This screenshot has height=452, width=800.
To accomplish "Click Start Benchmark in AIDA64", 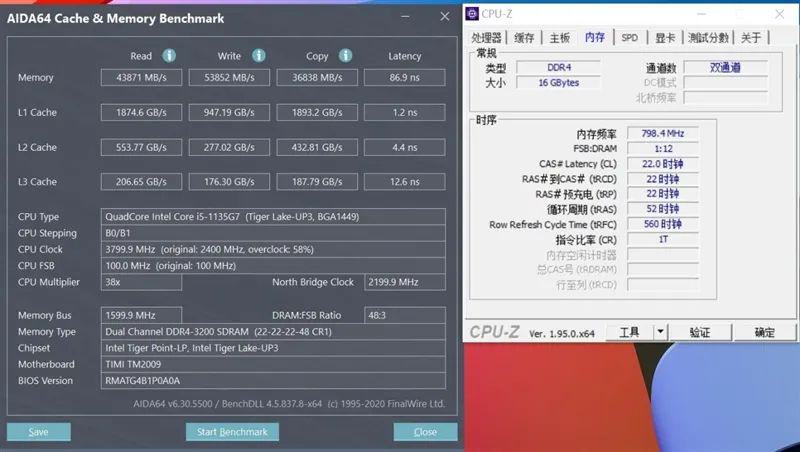I will click(232, 432).
